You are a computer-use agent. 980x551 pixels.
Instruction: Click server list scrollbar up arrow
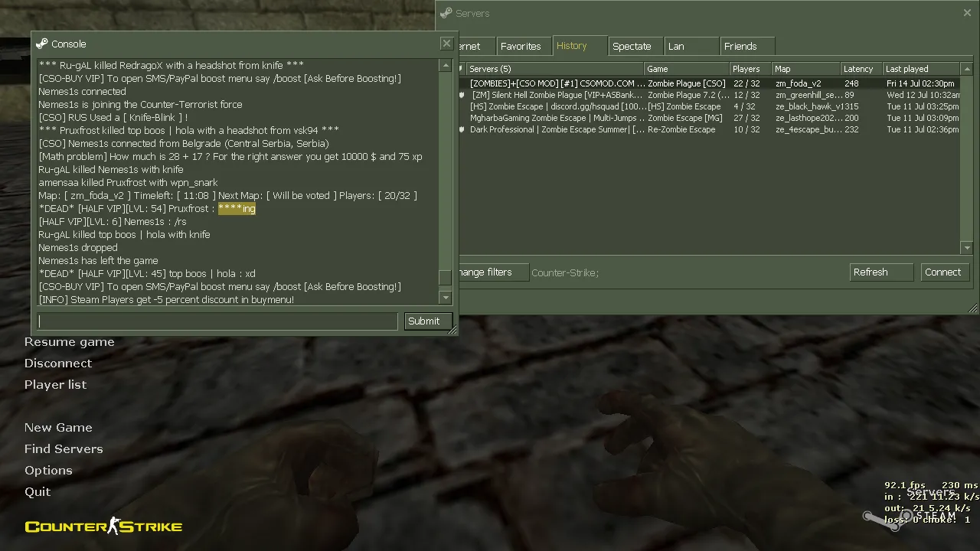click(x=967, y=69)
